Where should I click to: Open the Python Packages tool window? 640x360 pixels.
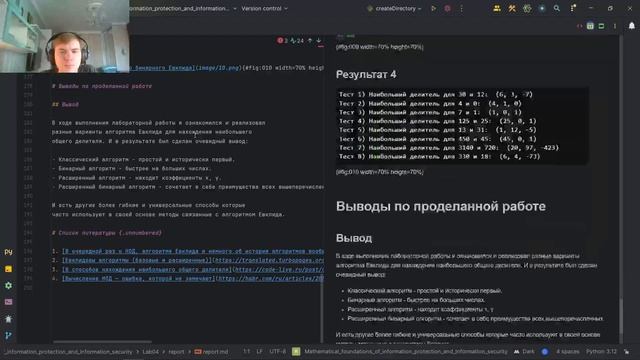coord(8,269)
